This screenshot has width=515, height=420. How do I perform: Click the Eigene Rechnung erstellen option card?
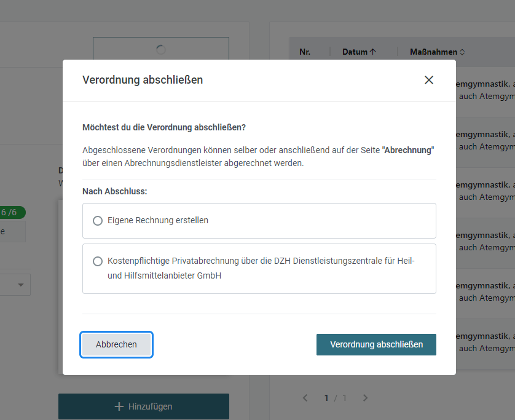(x=259, y=221)
